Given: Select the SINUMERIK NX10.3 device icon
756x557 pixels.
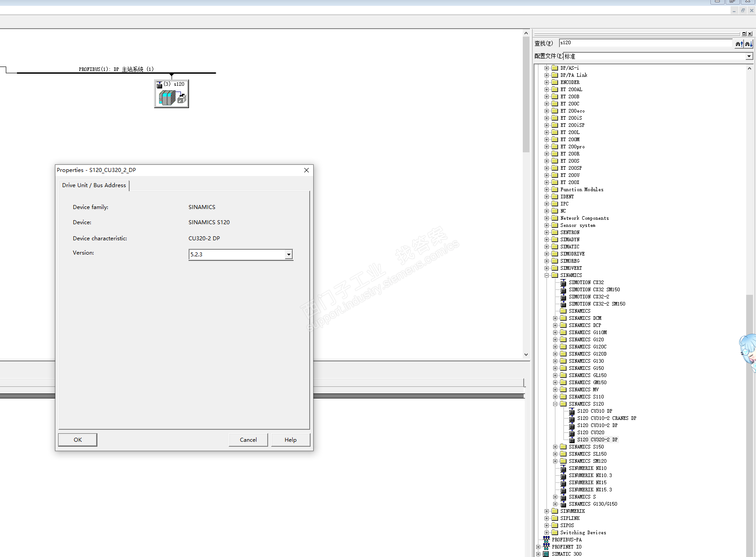Looking at the screenshot, I should click(563, 475).
